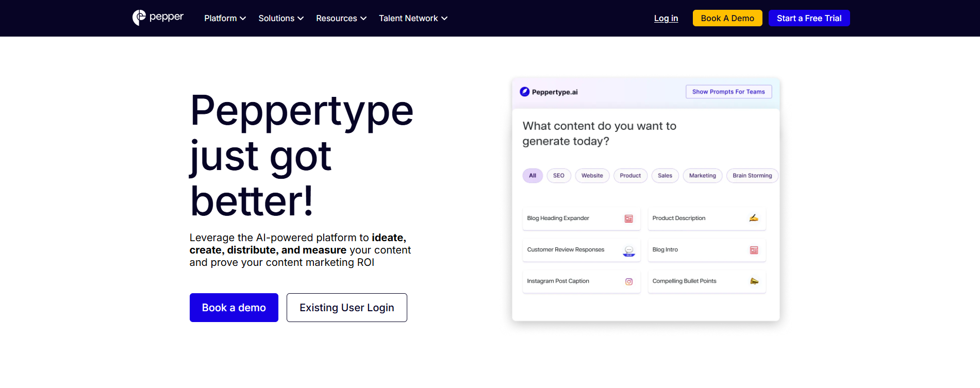This screenshot has width=980, height=388.
Task: Click Show Prompts For Teams button
Action: point(728,92)
